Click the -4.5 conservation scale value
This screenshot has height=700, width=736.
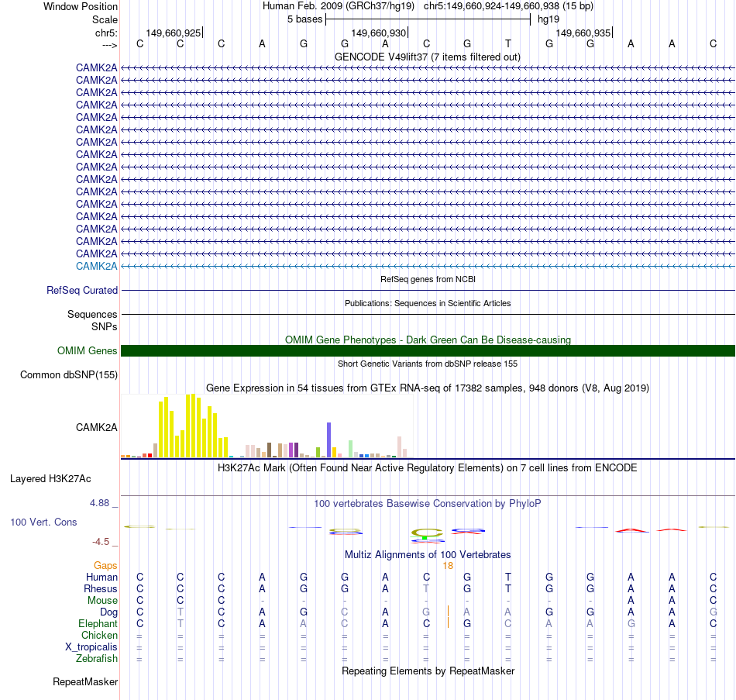coord(101,542)
